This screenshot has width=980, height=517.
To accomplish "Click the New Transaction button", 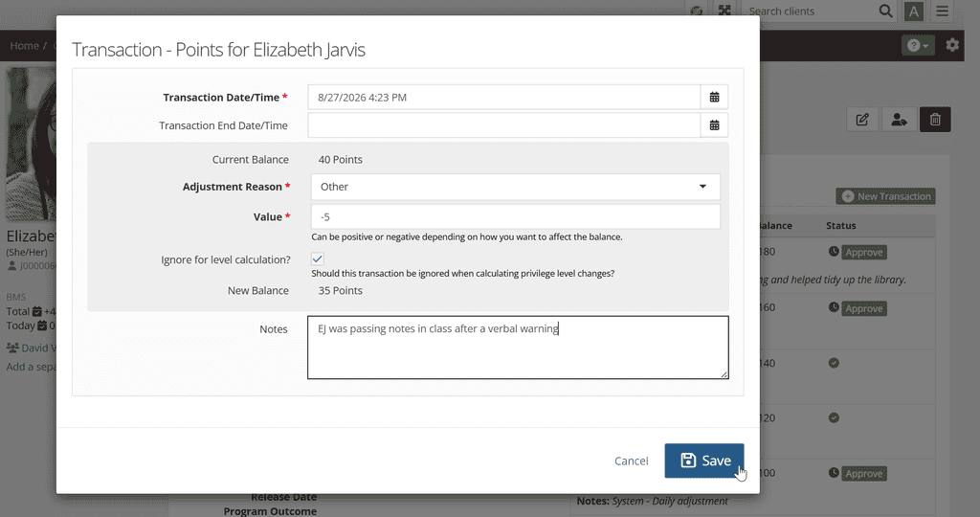I will (885, 196).
